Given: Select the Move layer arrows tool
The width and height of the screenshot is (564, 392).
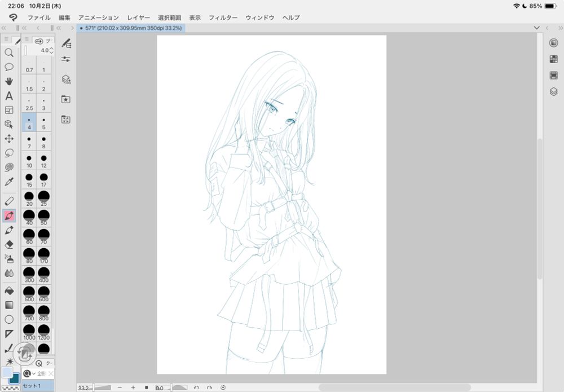Looking at the screenshot, I should tap(9, 139).
